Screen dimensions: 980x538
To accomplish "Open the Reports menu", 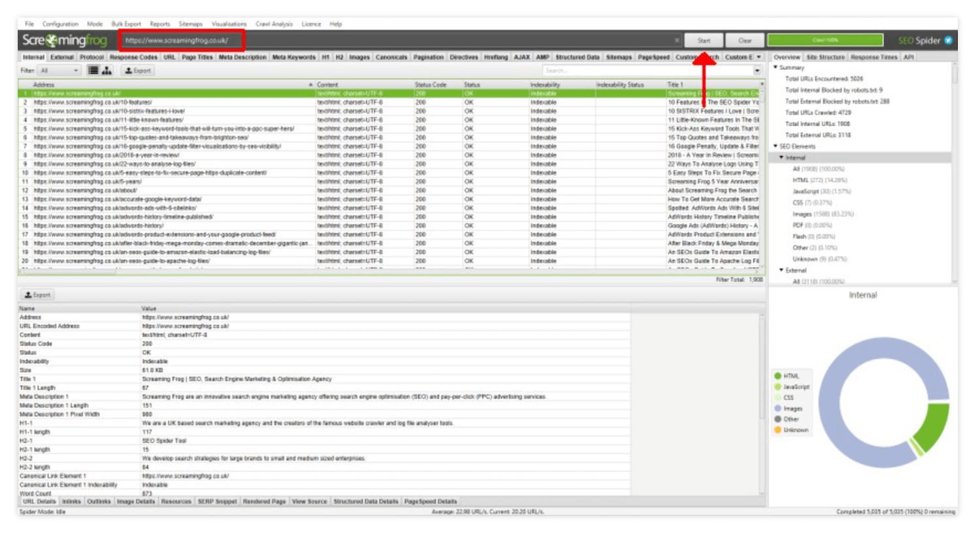I will click(159, 24).
